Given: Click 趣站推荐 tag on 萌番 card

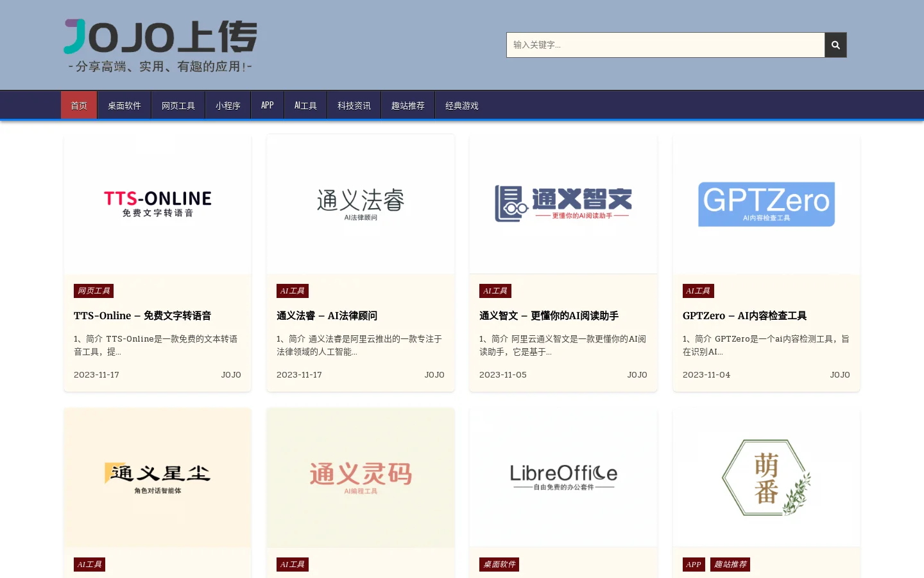Looking at the screenshot, I should pyautogui.click(x=730, y=565).
